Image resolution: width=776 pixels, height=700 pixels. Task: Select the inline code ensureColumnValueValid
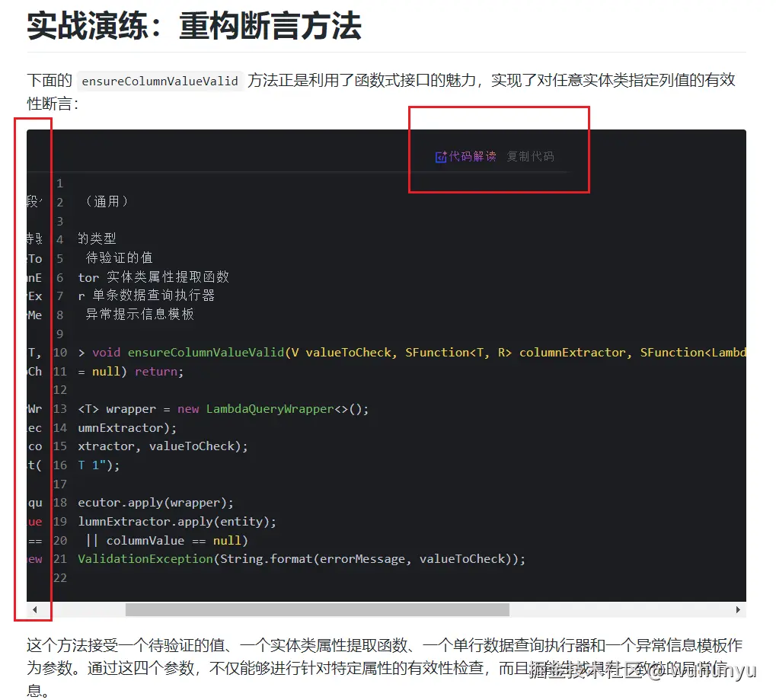pyautogui.click(x=160, y=81)
